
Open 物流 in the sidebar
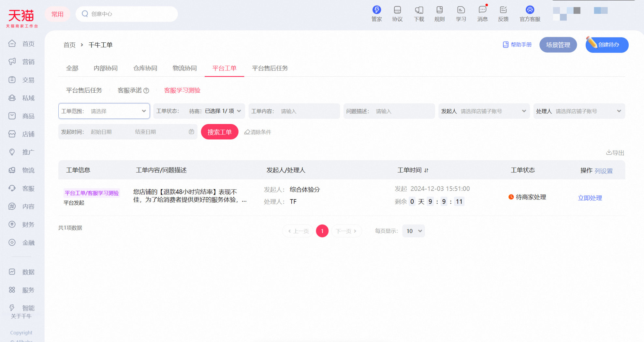pos(22,170)
